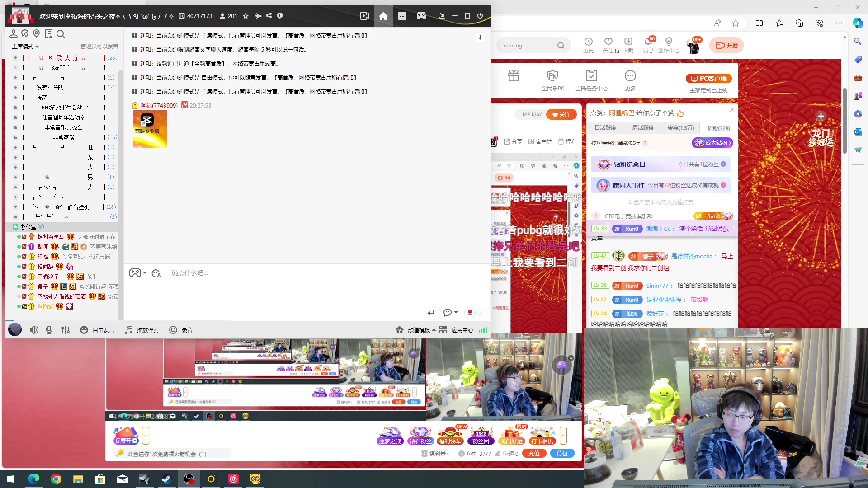Screen dimensions: 868x488
Task: Click the share icon in channel header
Action: coord(269,16)
